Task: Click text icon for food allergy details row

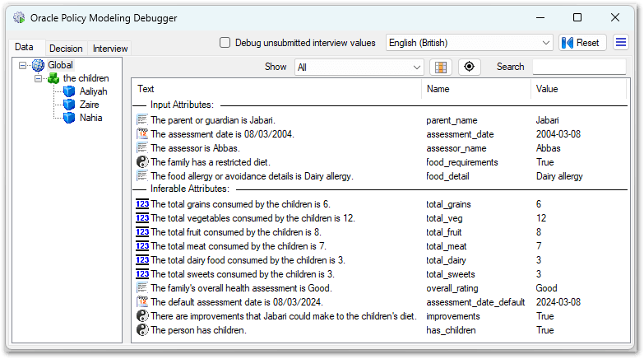Action: coord(142,176)
